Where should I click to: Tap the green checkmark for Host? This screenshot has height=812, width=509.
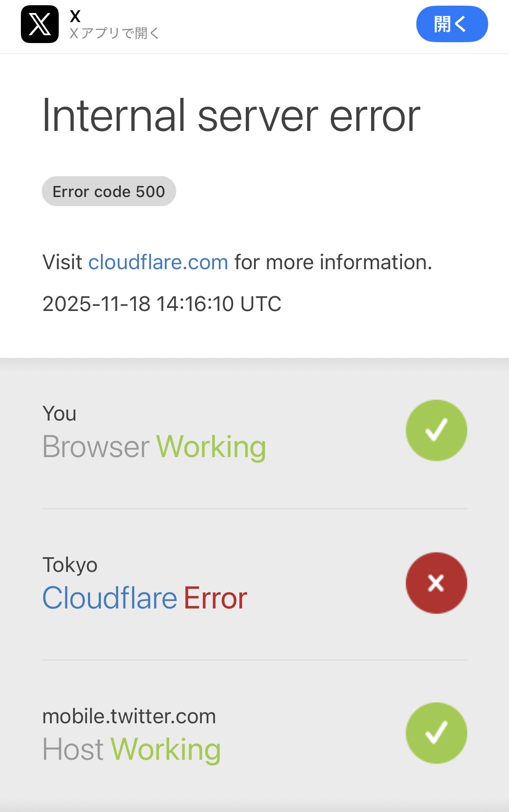(x=436, y=733)
